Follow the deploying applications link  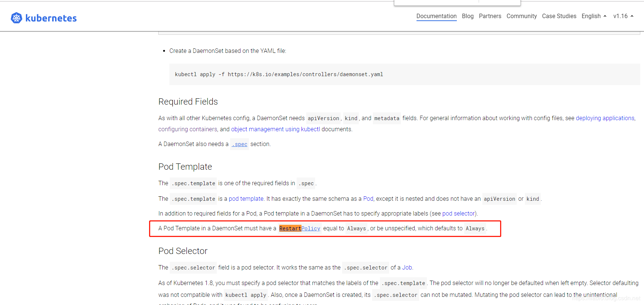(x=605, y=118)
